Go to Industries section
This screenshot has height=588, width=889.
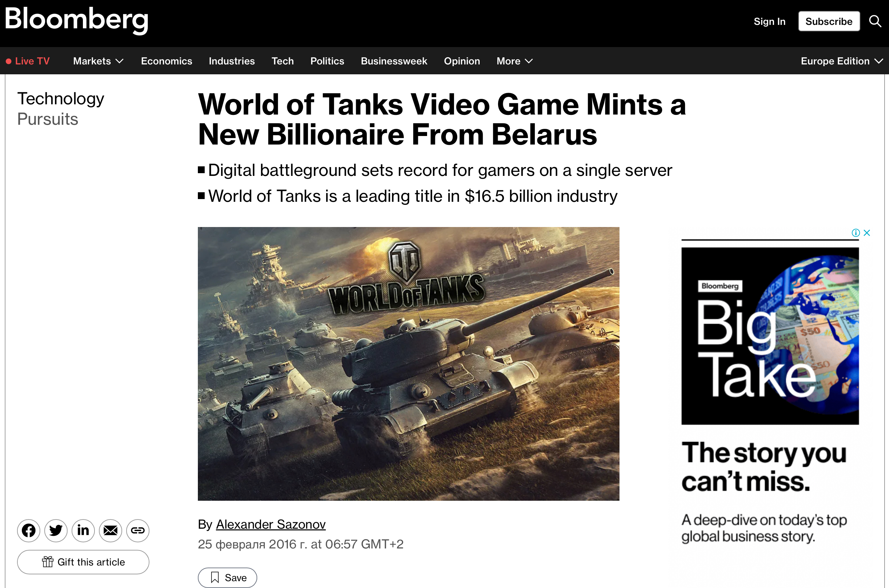point(232,61)
